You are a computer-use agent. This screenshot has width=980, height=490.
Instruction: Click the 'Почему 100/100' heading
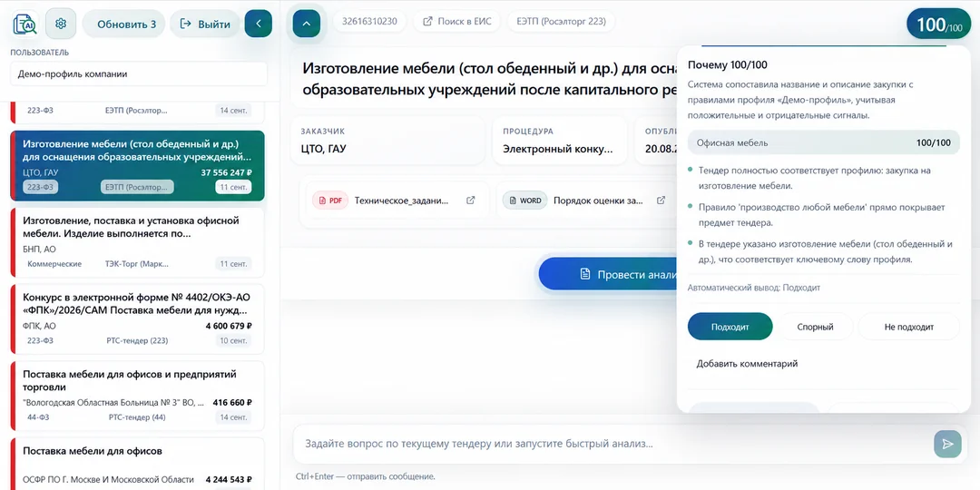(x=728, y=65)
